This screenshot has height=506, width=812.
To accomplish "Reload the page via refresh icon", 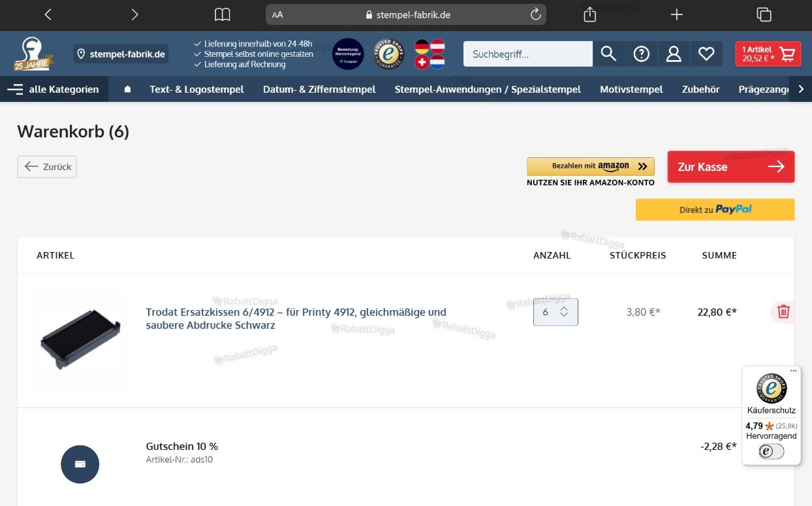I will coord(535,14).
